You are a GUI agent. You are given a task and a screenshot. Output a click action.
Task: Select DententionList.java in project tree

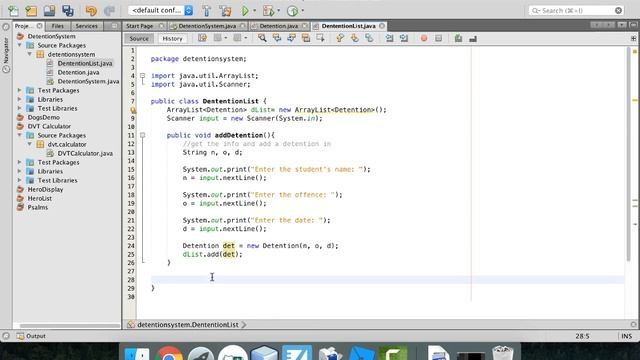tap(84, 63)
